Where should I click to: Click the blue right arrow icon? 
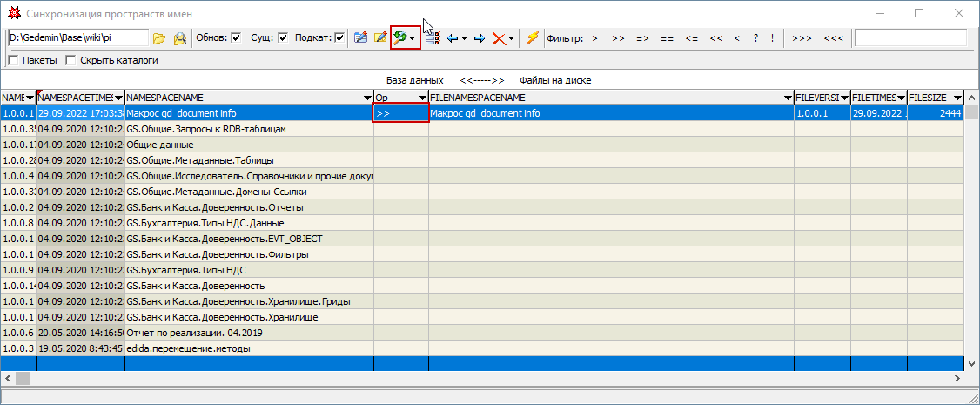pyautogui.click(x=479, y=38)
